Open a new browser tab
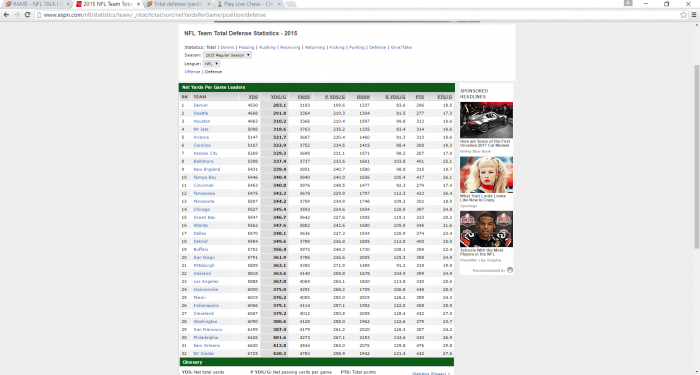The height and width of the screenshot is (375, 700). (x=291, y=4)
